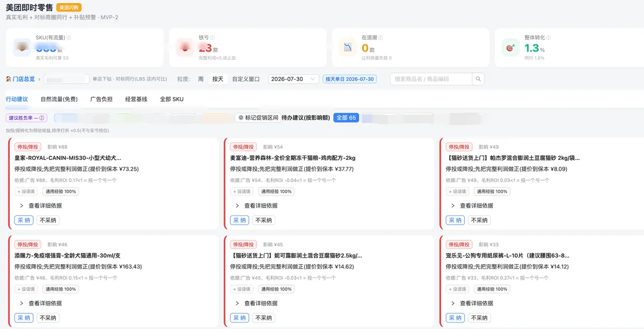Click 通用经验 100% tag on 麦富迪 card

tap(276, 192)
